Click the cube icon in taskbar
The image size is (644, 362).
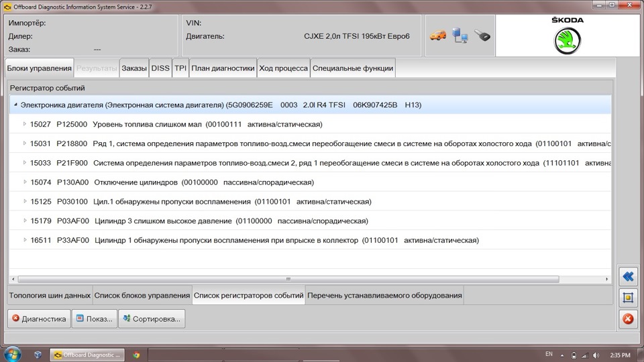(38, 355)
